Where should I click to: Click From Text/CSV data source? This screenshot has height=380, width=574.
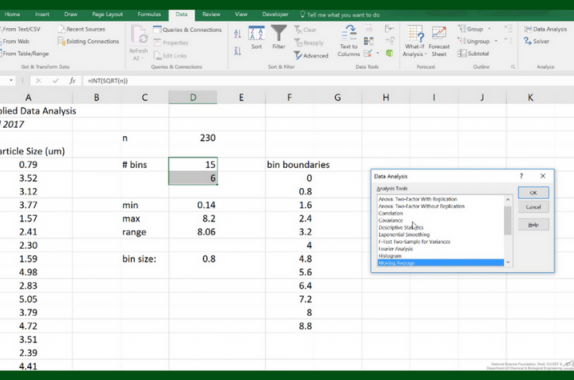[20, 29]
